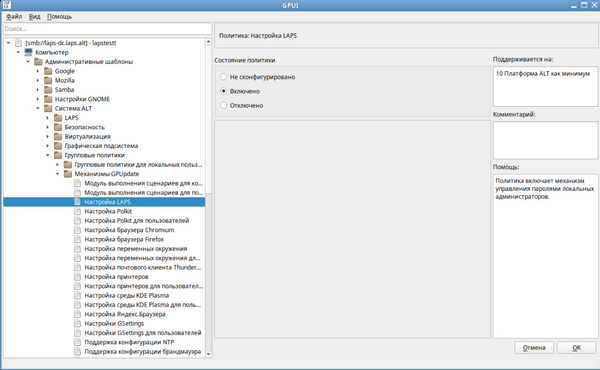The width and height of the screenshot is (600, 370).
Task: Select Настройка переменных окружения policy
Action: pos(135,249)
